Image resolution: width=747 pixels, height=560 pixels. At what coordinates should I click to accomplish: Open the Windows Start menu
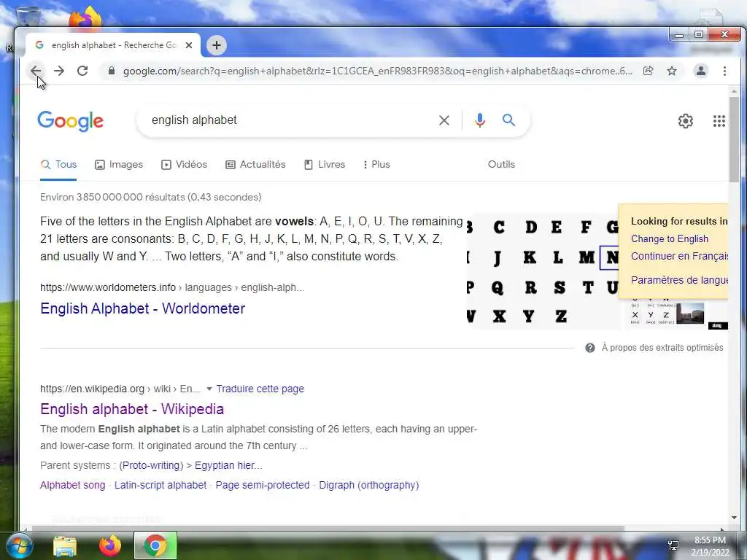pos(18,545)
